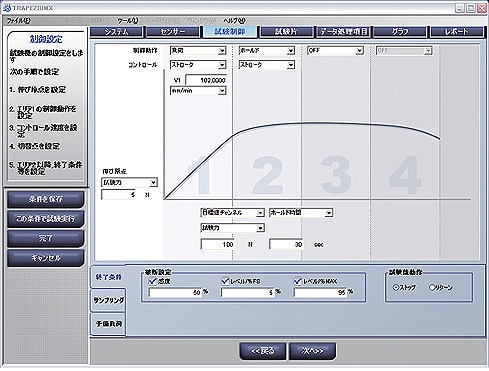Screen dimensions: 489x371
Task: Switch to the レポート tab
Action: 457,32
